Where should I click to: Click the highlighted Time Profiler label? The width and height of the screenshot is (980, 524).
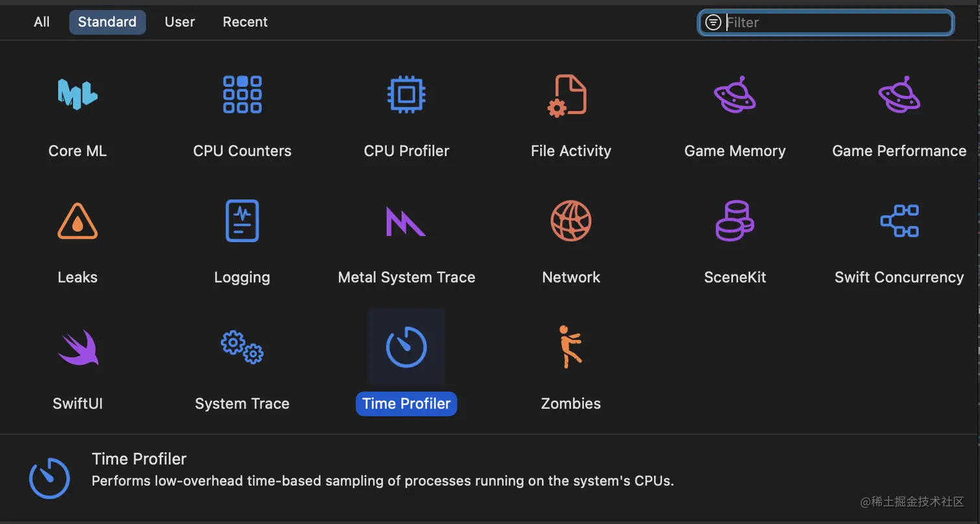click(x=406, y=403)
